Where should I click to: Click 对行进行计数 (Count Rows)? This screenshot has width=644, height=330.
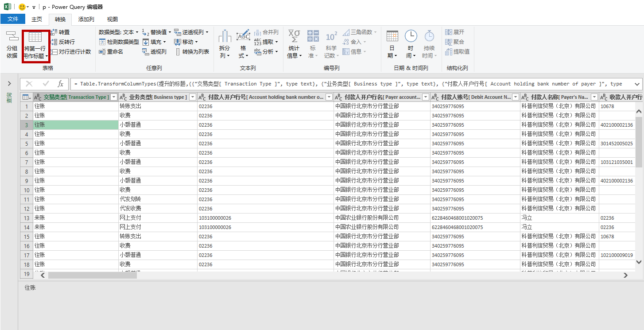tap(70, 51)
